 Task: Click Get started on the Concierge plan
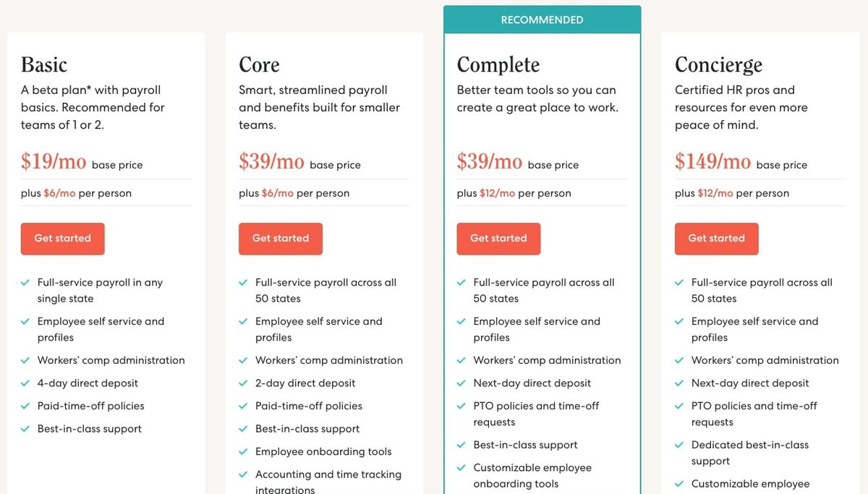[716, 238]
